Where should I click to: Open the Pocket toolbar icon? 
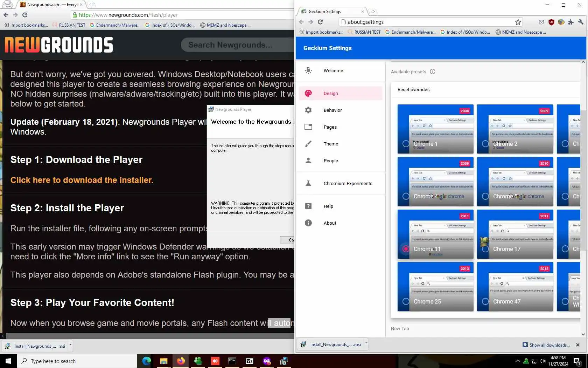click(541, 22)
